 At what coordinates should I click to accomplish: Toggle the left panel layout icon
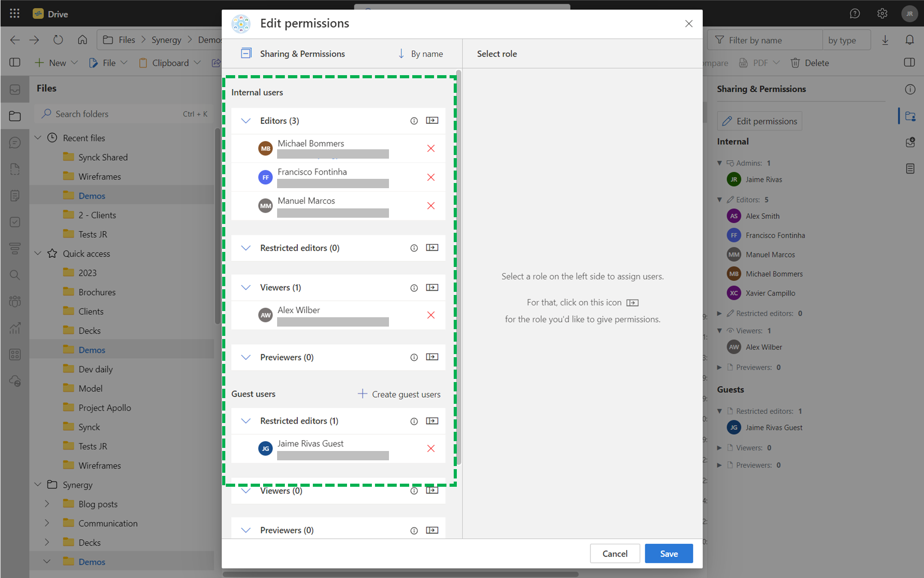(15, 62)
